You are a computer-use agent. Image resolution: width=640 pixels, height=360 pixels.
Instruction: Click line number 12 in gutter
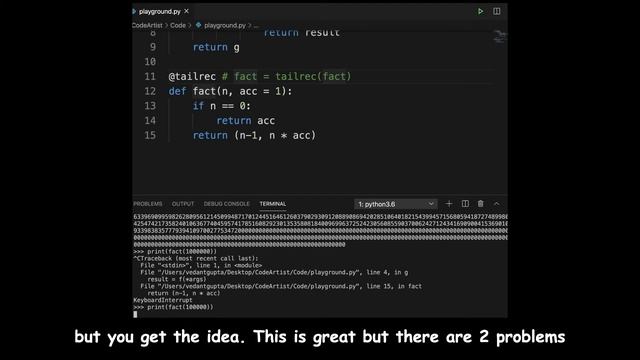(150, 91)
